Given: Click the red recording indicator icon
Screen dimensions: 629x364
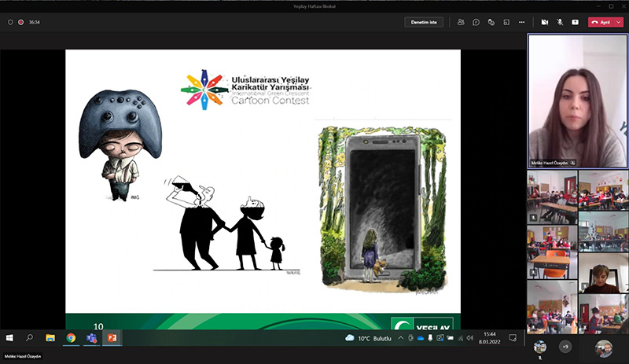Looking at the screenshot, I should 21,23.
